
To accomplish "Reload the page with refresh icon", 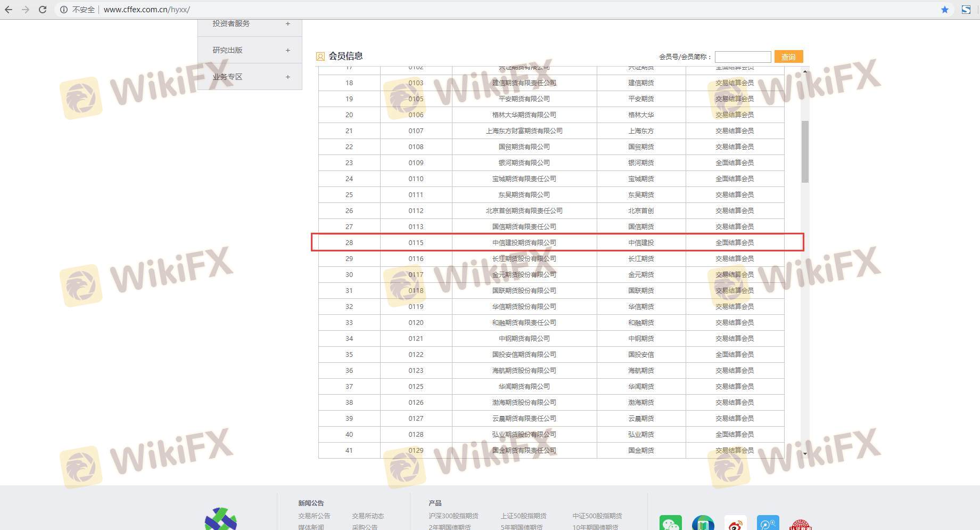I will 43,10.
